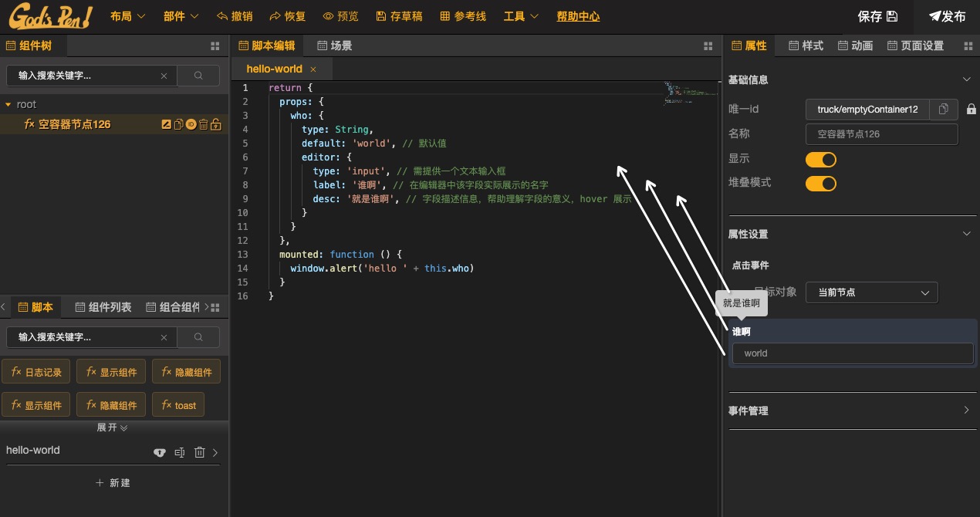Image resolution: width=980 pixels, height=517 pixels.
Task: Collapse the 基础信息 section
Action: [x=967, y=79]
